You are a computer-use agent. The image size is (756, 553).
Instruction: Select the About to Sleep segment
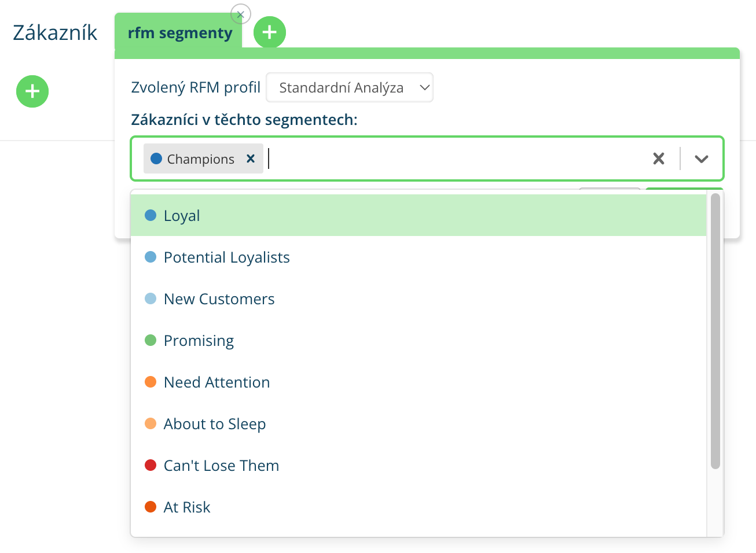(x=214, y=423)
